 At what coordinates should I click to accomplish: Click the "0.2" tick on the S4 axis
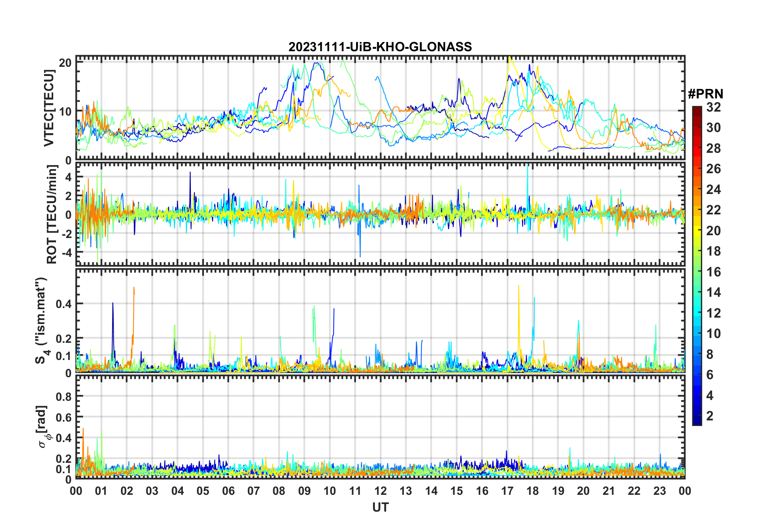[x=64, y=338]
